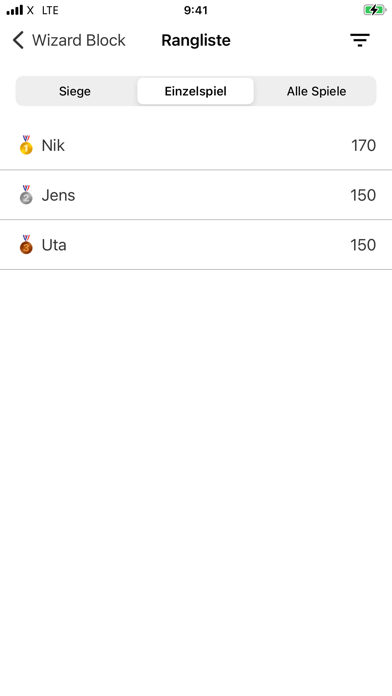The width and height of the screenshot is (392, 696).
Task: Tap the cellular signal bars icon
Action: coord(15,10)
